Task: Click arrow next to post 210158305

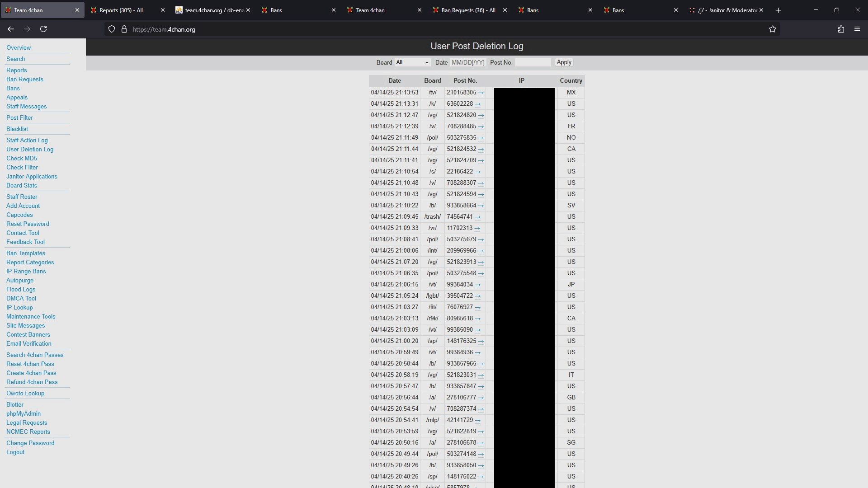Action: 481,93
